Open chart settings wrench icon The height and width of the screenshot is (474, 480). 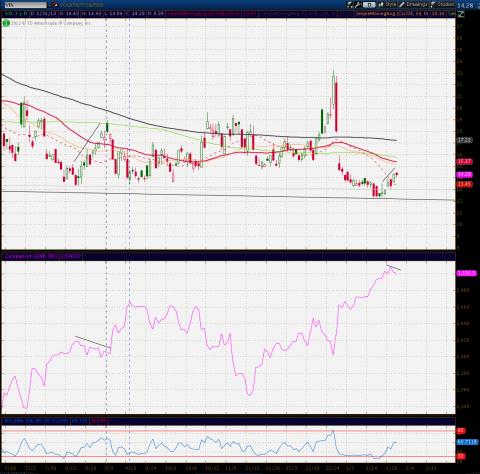click(358, 5)
